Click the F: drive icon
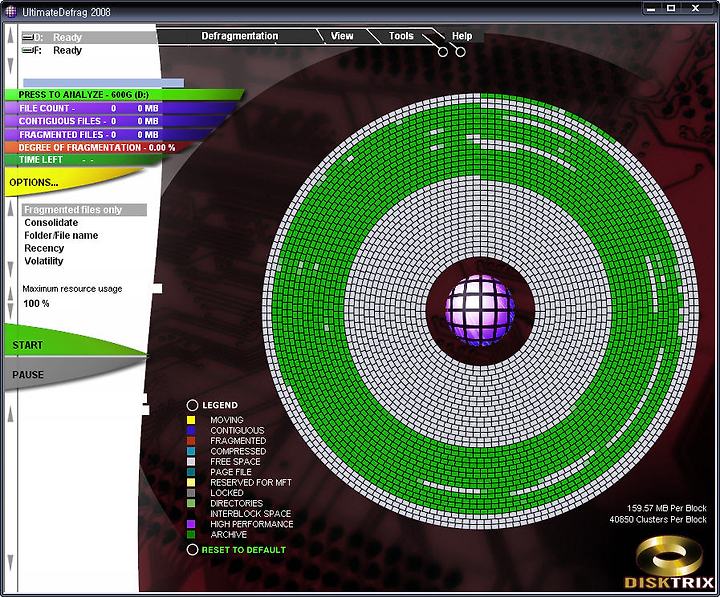Viewport: 720px width, 597px height. 28,50
